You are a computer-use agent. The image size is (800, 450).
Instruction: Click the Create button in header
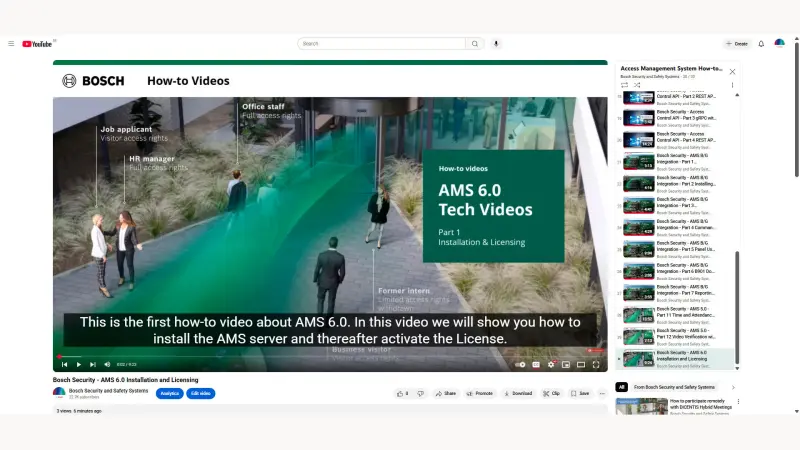coord(737,44)
